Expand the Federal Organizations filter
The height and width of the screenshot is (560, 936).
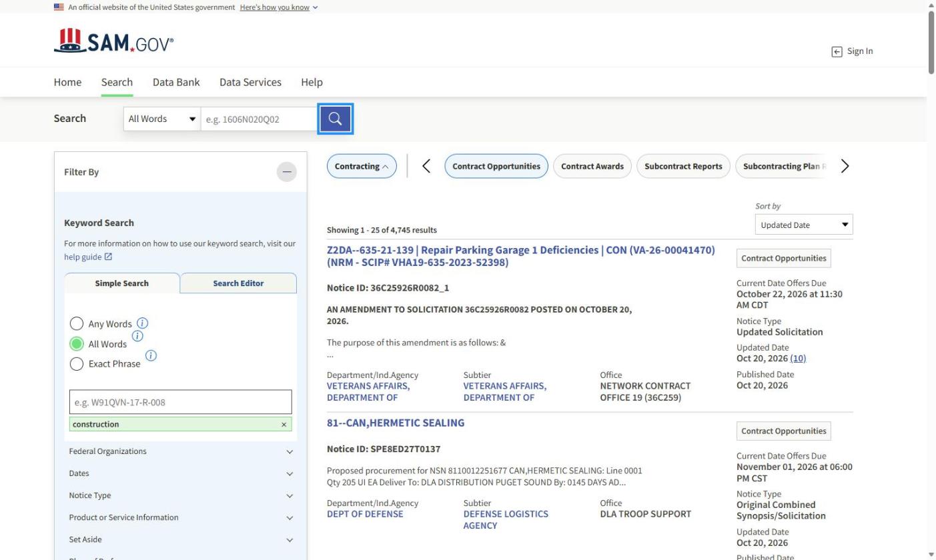[x=180, y=451]
